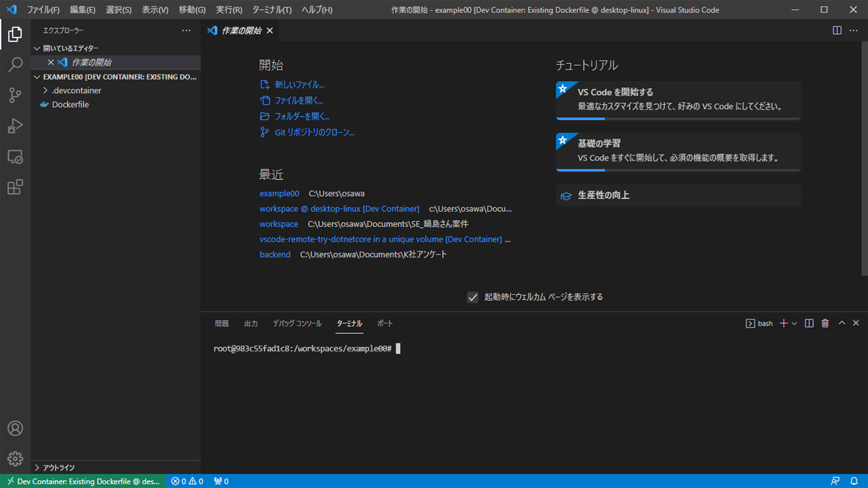Switch to the 出力 panel tab

pyautogui.click(x=251, y=323)
